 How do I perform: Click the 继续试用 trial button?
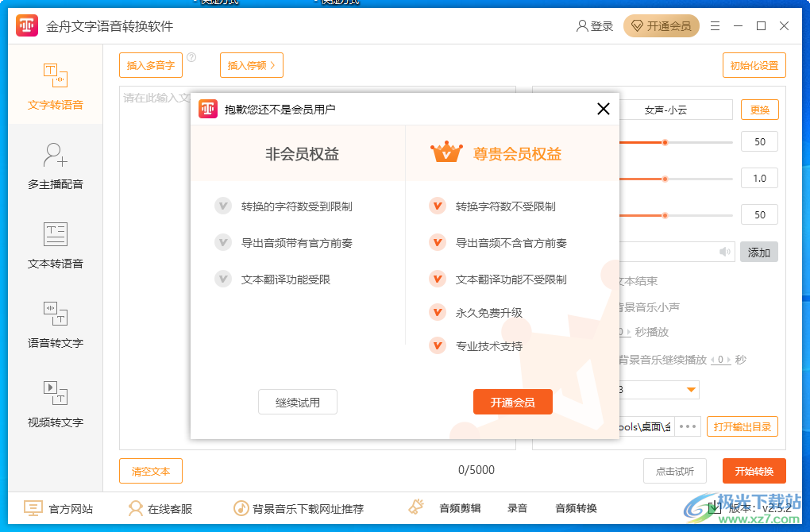pyautogui.click(x=297, y=402)
